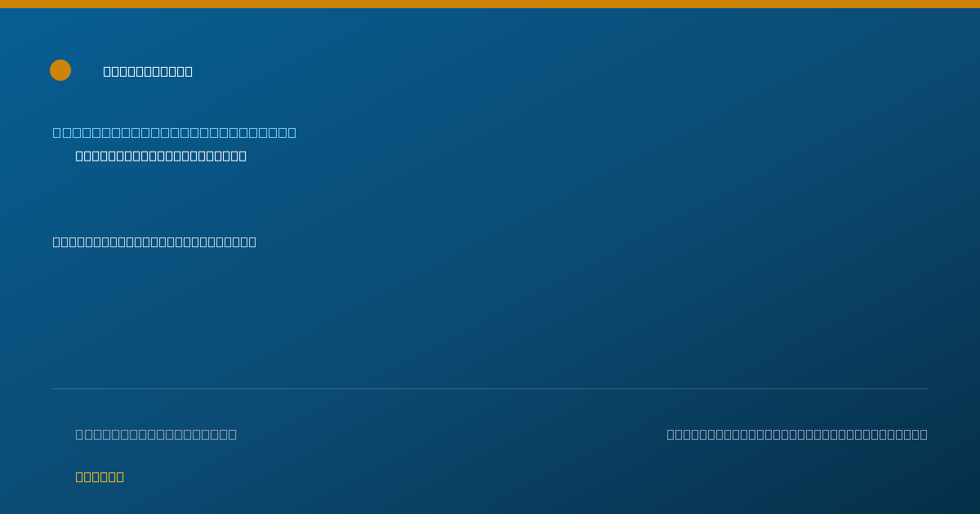
Task: Click first character of the yellow footer text
Action: click(79, 477)
